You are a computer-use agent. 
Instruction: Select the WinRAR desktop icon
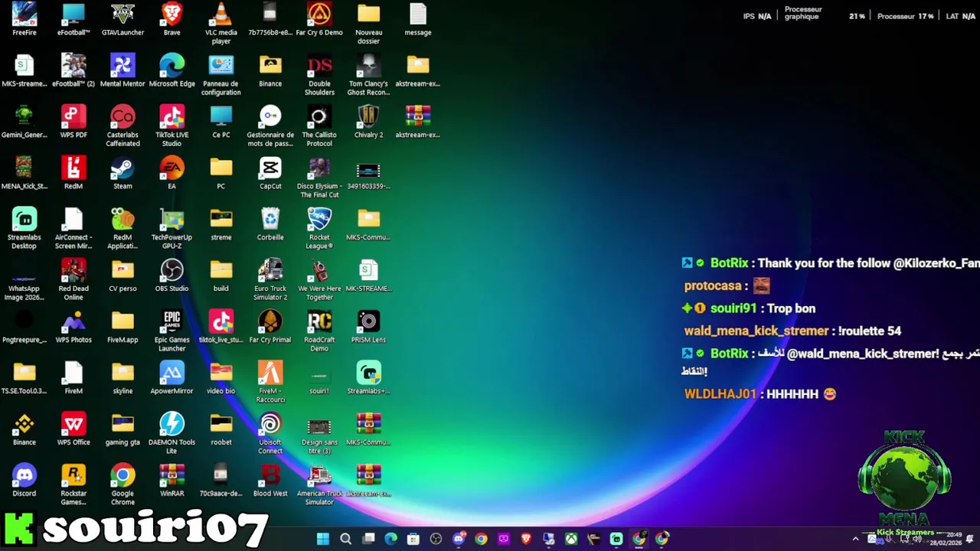[171, 481]
